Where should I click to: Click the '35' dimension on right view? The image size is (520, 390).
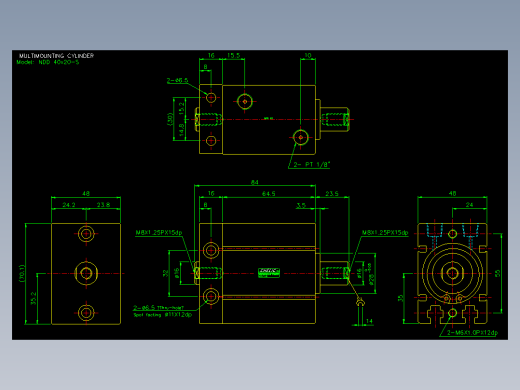401,298
